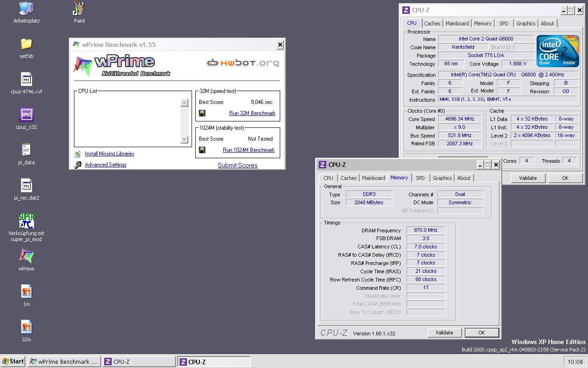
Task: Select the super_pi_mod shortcut icon
Action: click(26, 221)
